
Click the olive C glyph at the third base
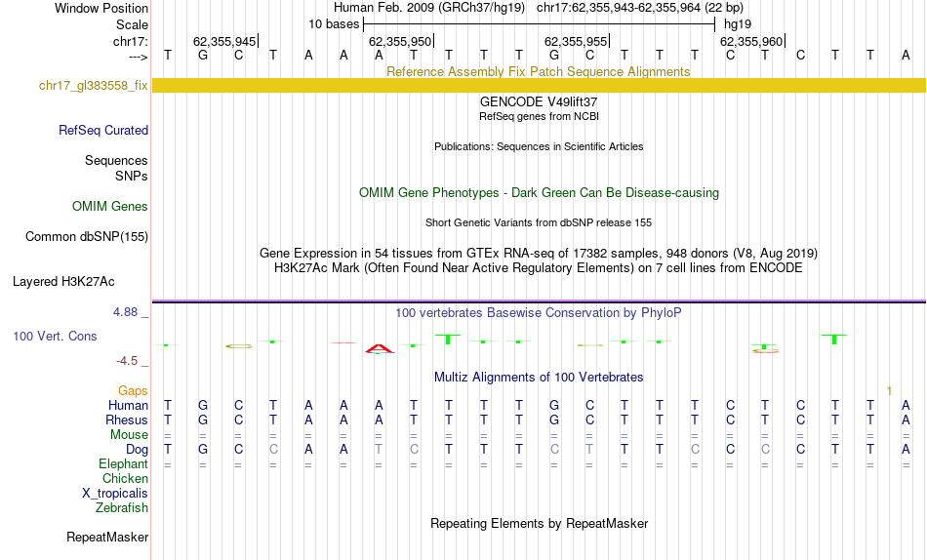[x=239, y=346]
